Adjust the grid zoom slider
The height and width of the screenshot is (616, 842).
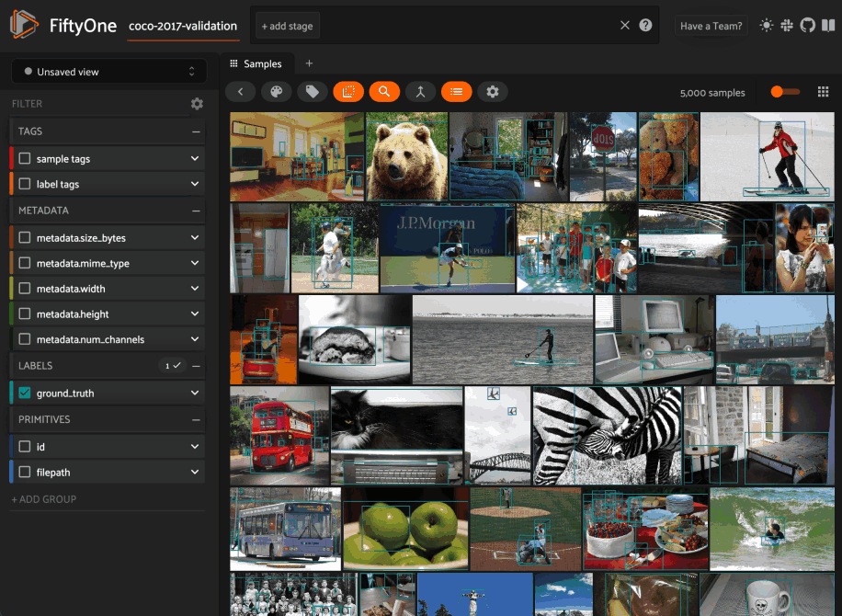click(784, 92)
